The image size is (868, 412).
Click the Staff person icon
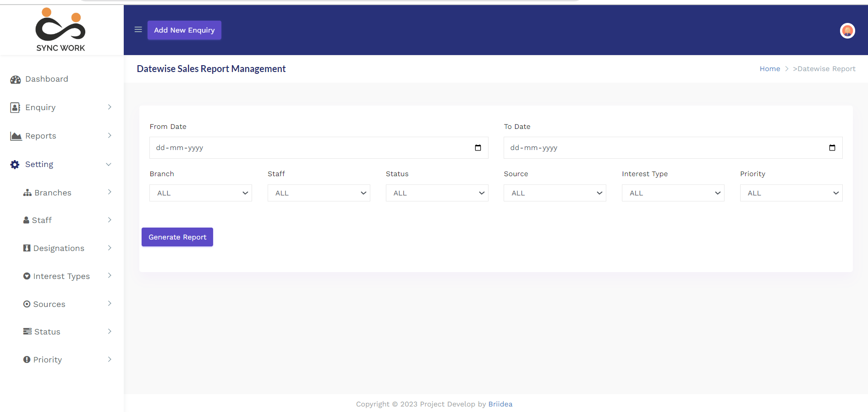click(x=26, y=220)
